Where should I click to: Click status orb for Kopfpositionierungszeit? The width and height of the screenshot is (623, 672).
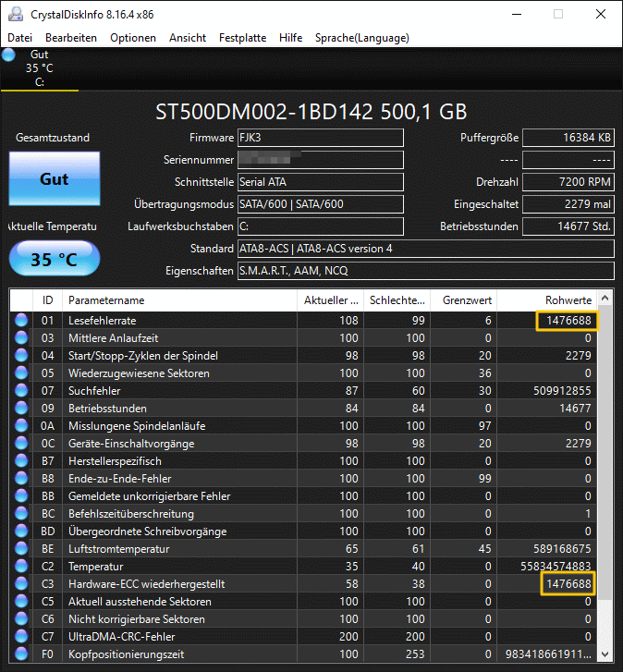21,654
